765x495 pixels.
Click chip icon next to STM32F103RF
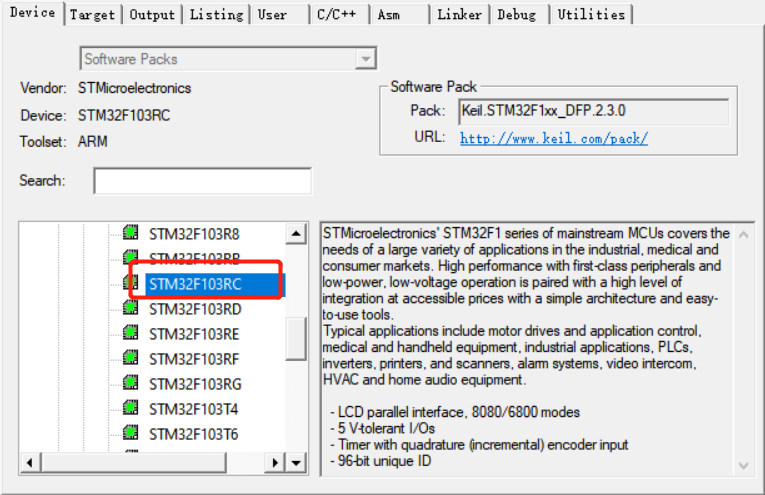[x=131, y=357]
